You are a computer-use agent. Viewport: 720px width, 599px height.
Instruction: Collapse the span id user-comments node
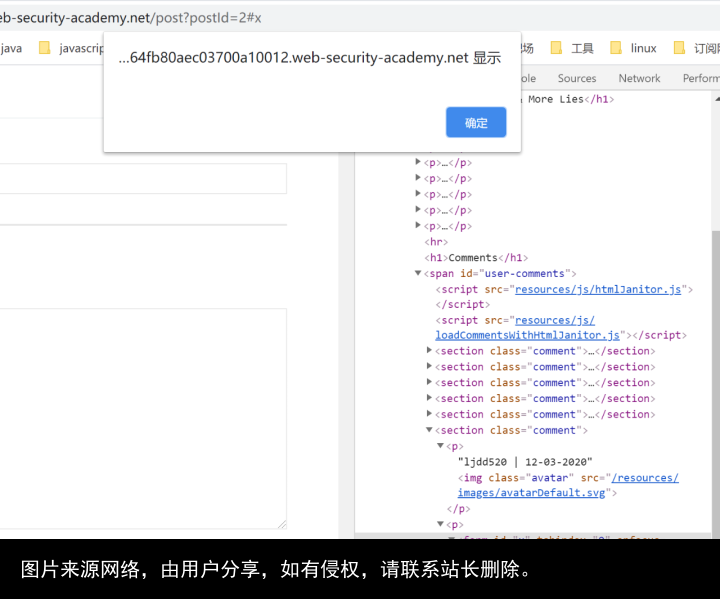tap(419, 273)
